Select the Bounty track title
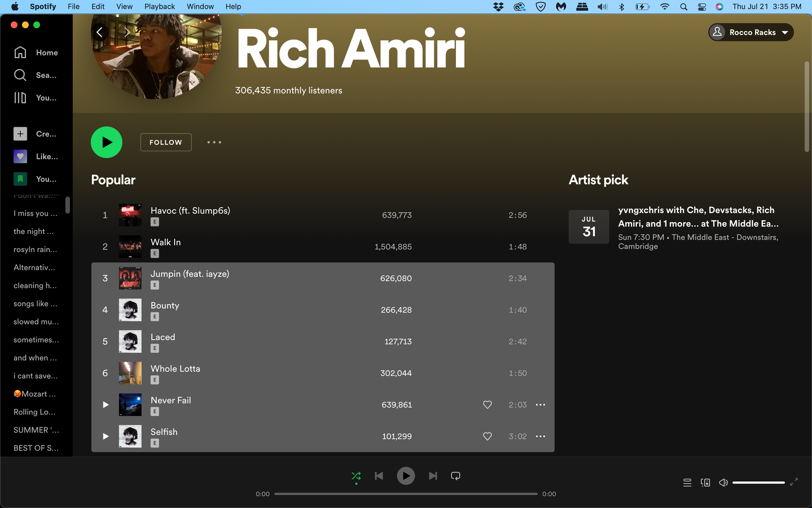This screenshot has height=508, width=812. [165, 306]
